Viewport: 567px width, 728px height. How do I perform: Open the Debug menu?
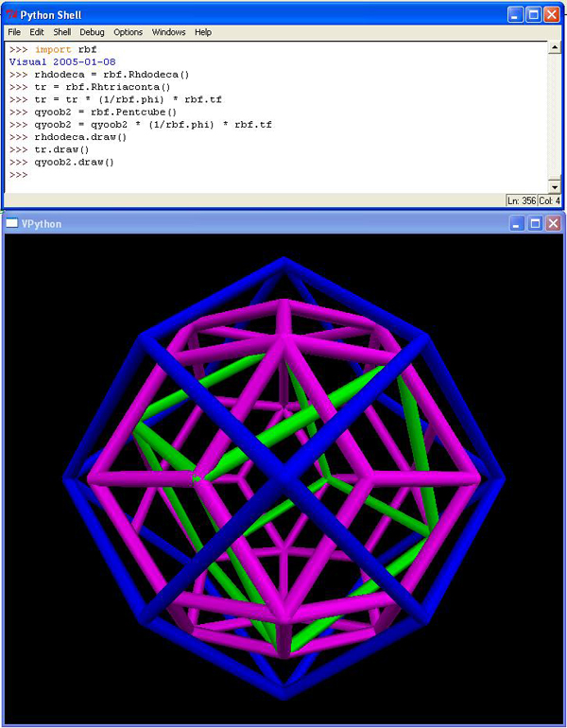click(92, 32)
